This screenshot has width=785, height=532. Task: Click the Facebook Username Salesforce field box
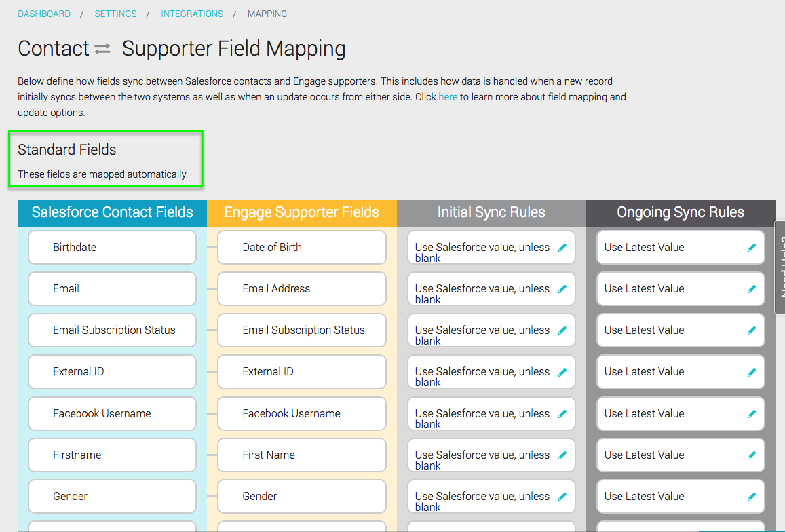click(112, 414)
